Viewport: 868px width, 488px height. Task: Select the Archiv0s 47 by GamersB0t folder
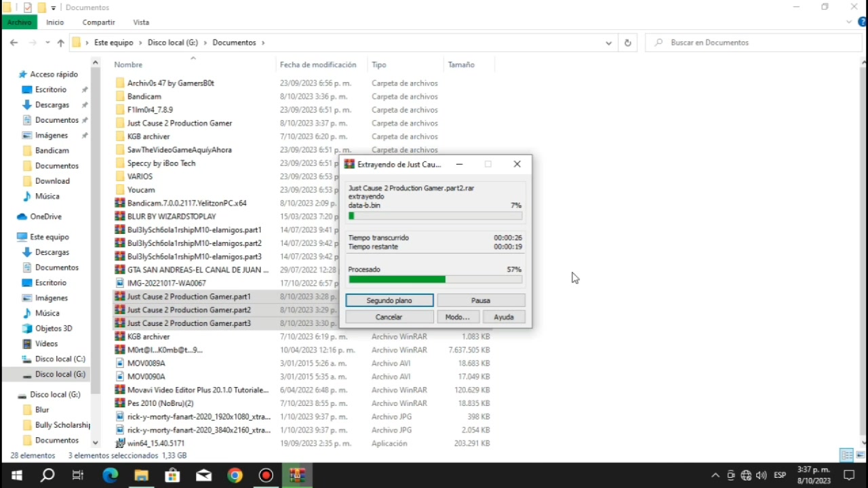[x=171, y=83]
